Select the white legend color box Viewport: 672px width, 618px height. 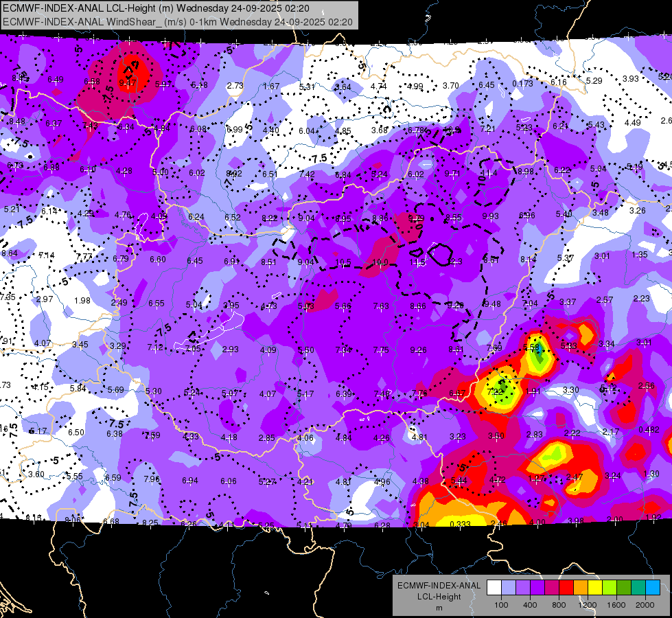(x=494, y=587)
